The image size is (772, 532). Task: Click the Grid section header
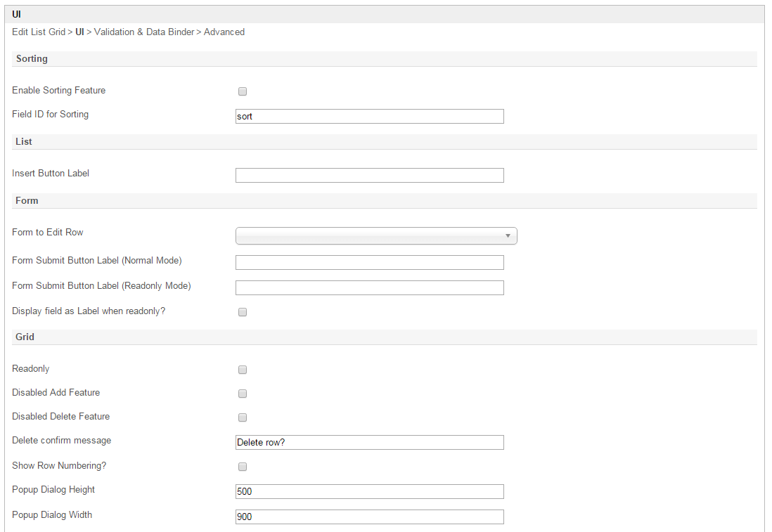[x=25, y=337]
